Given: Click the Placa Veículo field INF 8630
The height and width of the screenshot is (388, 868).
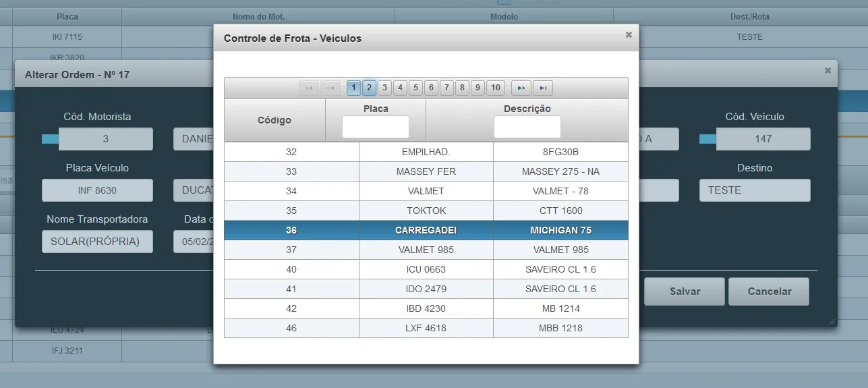Looking at the screenshot, I should pos(97,190).
